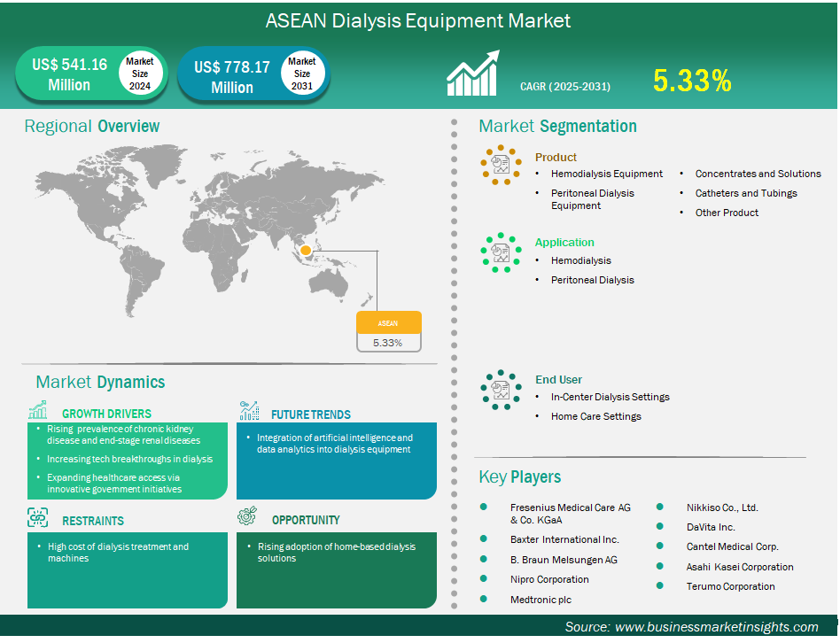Image resolution: width=840 pixels, height=643 pixels.
Task: Click the End User segment heading
Action: [558, 380]
